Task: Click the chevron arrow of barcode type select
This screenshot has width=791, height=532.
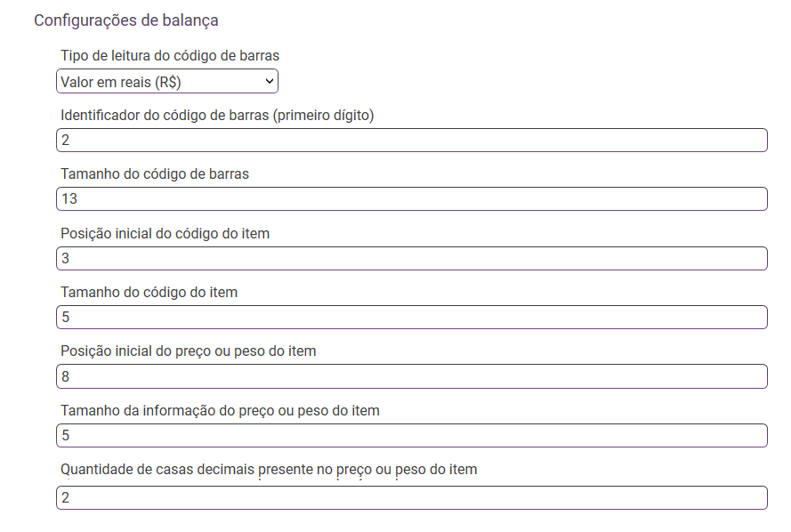Action: (x=270, y=82)
